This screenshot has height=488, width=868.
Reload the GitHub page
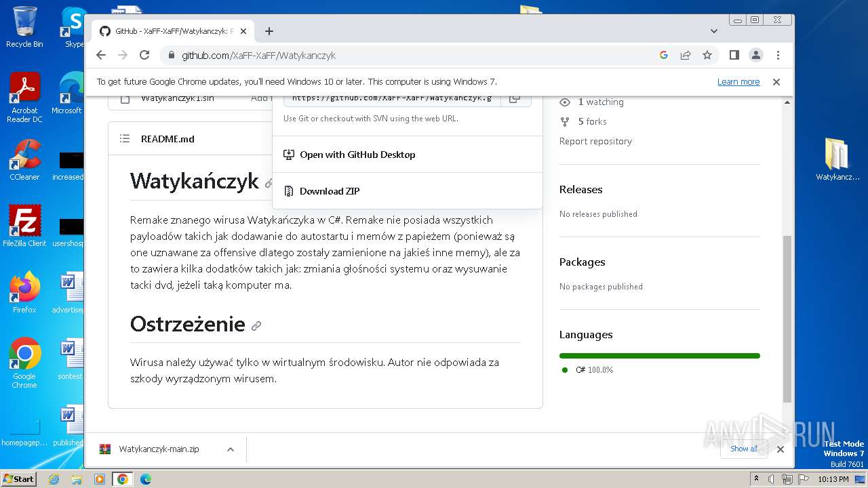(x=144, y=55)
